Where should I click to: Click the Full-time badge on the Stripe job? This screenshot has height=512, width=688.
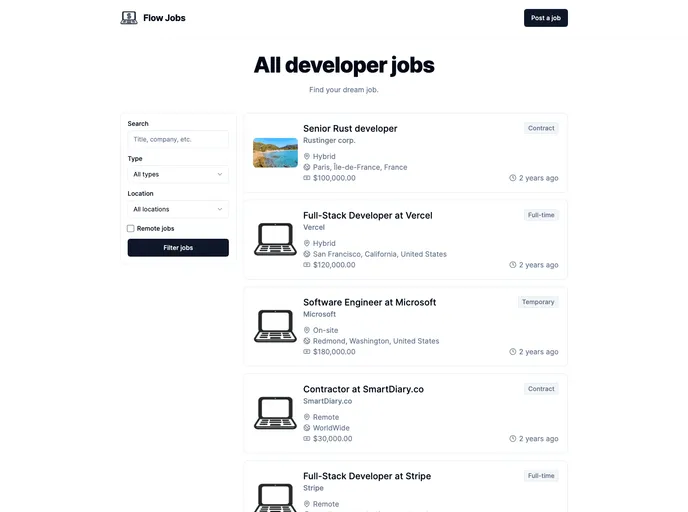point(541,476)
